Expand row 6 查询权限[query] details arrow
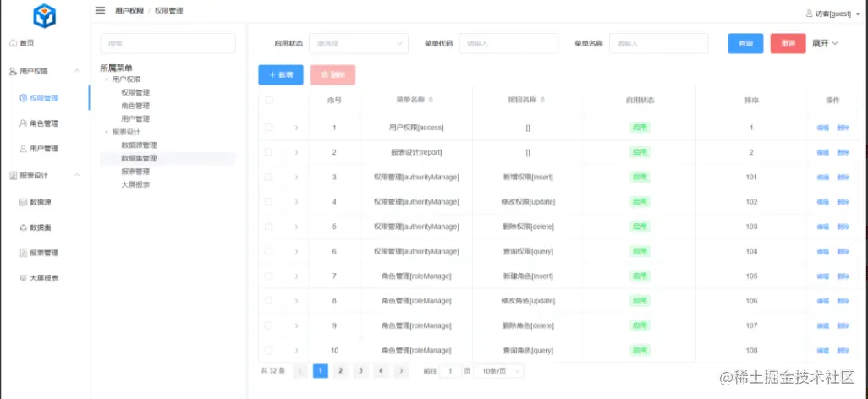 [296, 251]
